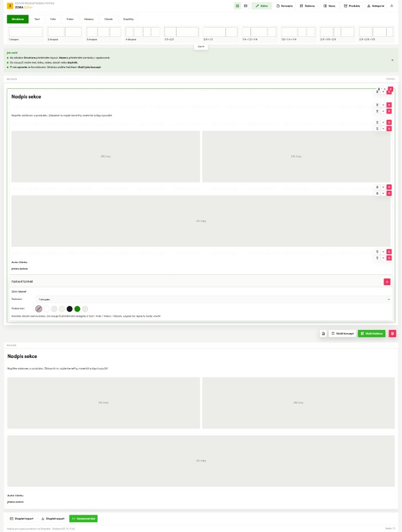The height and width of the screenshot is (532, 402).
Task: Switch to stacked rows view icon
Action: coord(237,6)
